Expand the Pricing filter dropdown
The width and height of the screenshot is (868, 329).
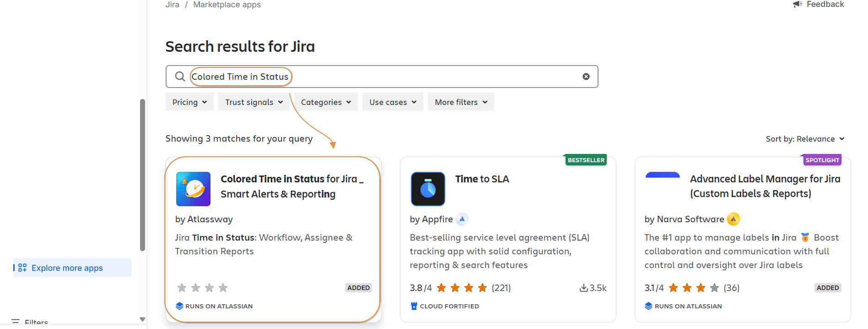189,102
